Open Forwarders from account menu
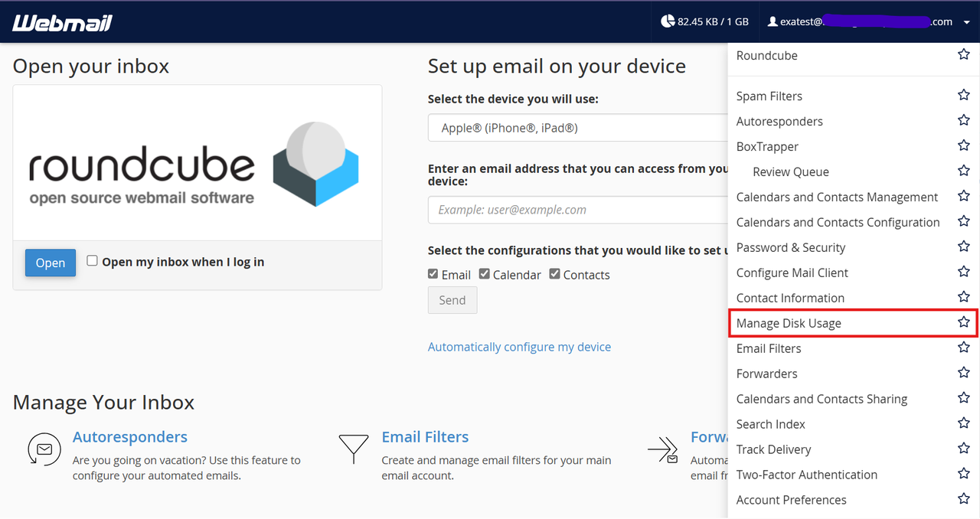The height and width of the screenshot is (519, 980). click(x=767, y=374)
